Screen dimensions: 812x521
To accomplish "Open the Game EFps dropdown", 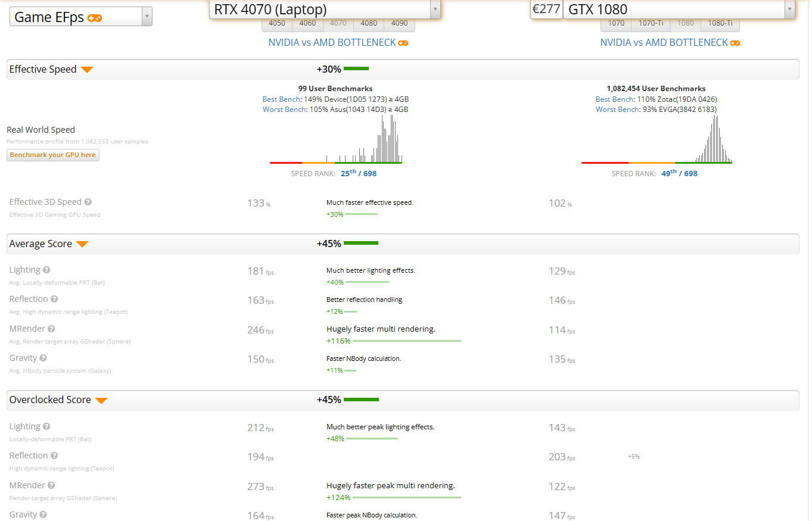I will click(x=81, y=17).
